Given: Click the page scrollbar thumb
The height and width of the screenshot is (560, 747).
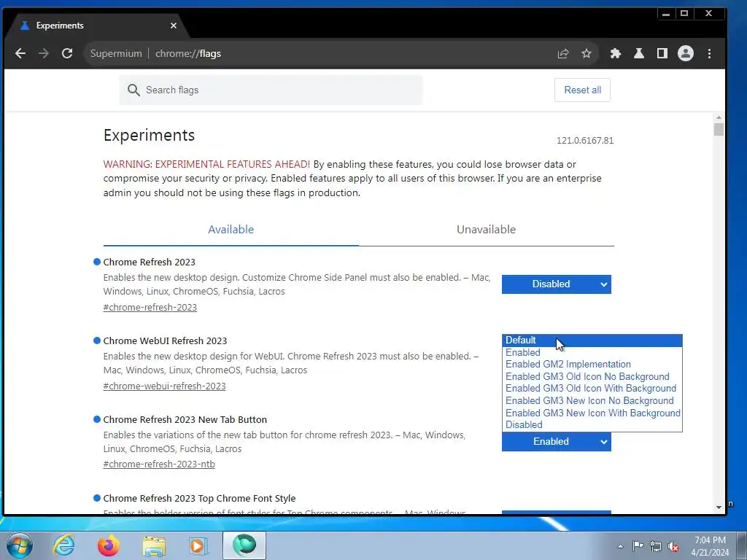Looking at the screenshot, I should click(x=719, y=130).
